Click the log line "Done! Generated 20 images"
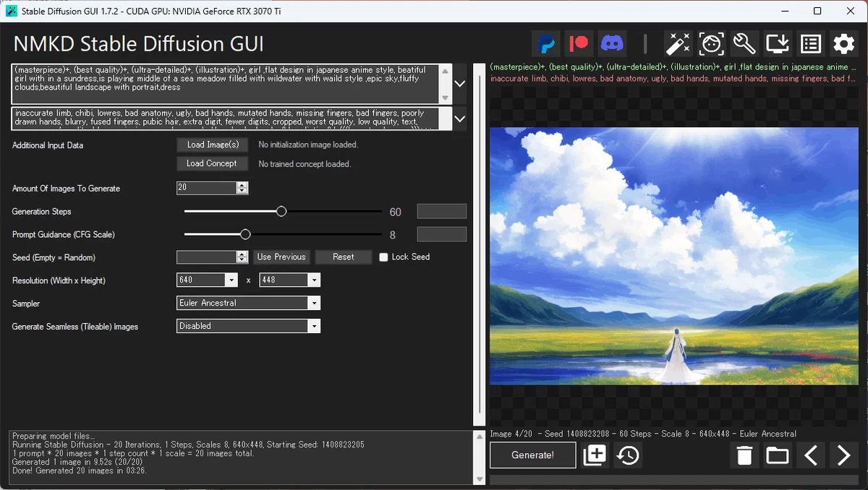The image size is (868, 490). 80,472
